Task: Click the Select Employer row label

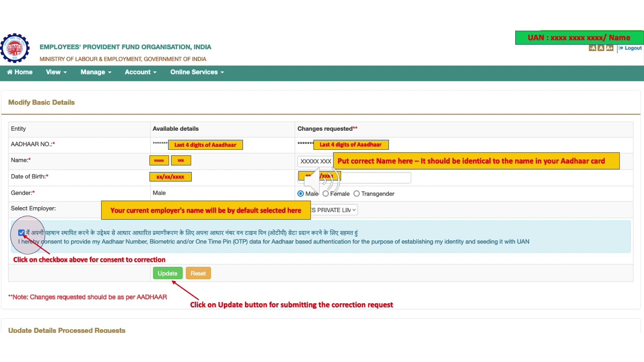Action: coord(33,208)
